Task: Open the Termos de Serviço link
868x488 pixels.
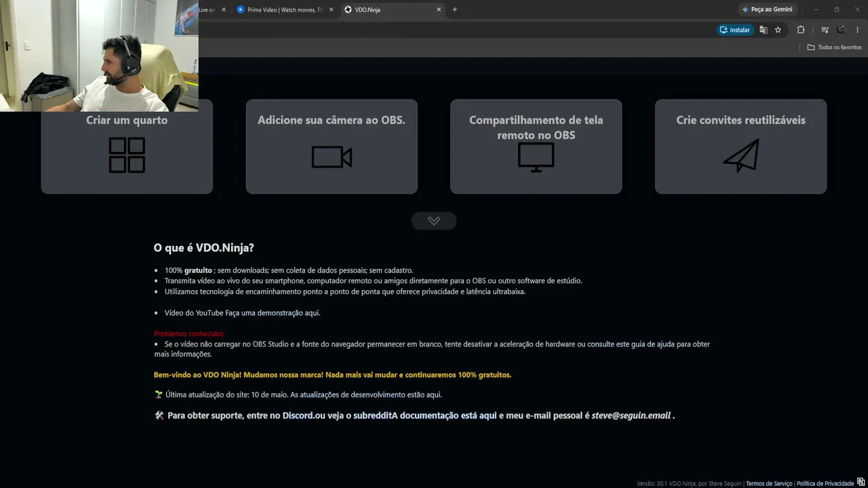Action: pos(769,483)
